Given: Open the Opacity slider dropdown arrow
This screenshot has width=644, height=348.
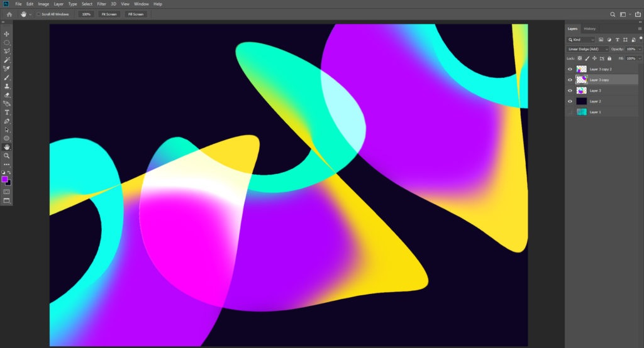Looking at the screenshot, I should 640,49.
